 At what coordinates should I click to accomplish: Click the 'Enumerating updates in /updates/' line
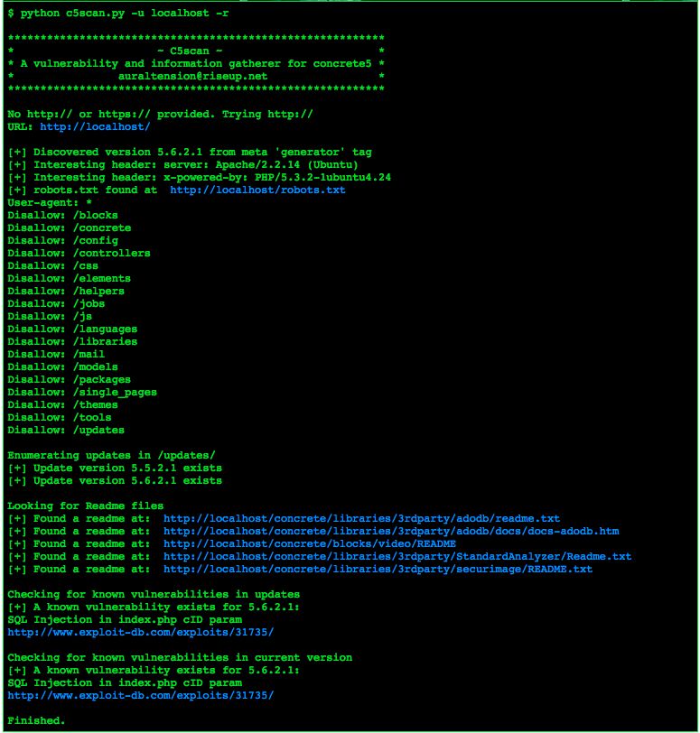point(111,455)
